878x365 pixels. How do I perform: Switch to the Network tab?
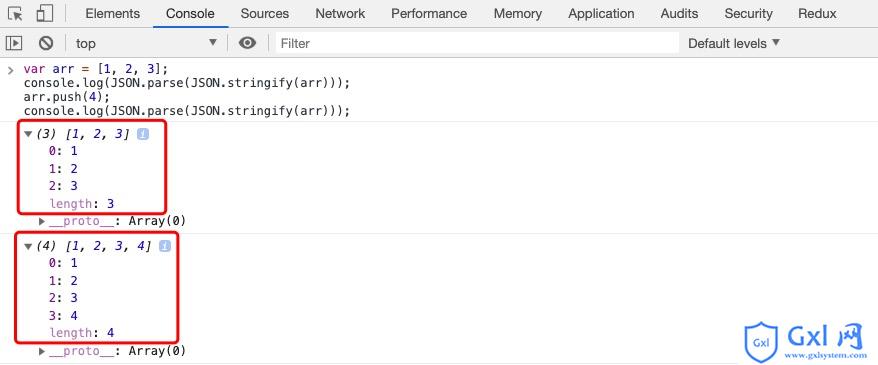340,13
